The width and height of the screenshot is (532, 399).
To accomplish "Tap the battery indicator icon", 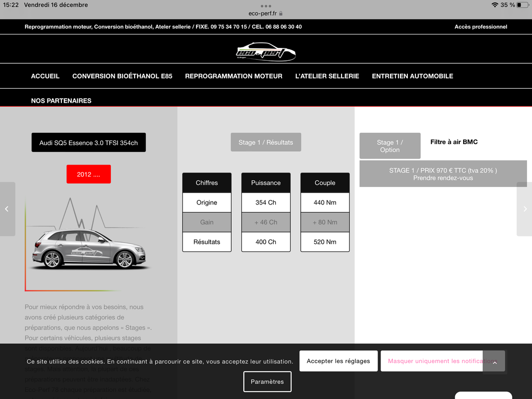I will [523, 5].
